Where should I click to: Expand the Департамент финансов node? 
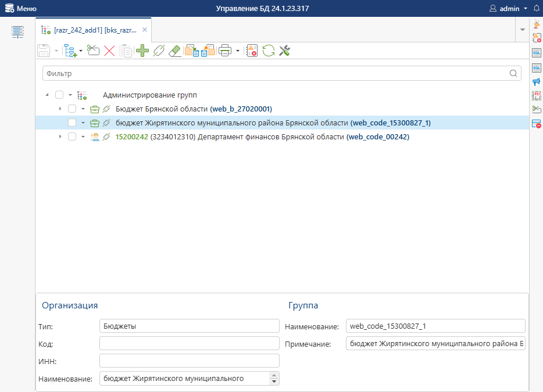[60, 136]
